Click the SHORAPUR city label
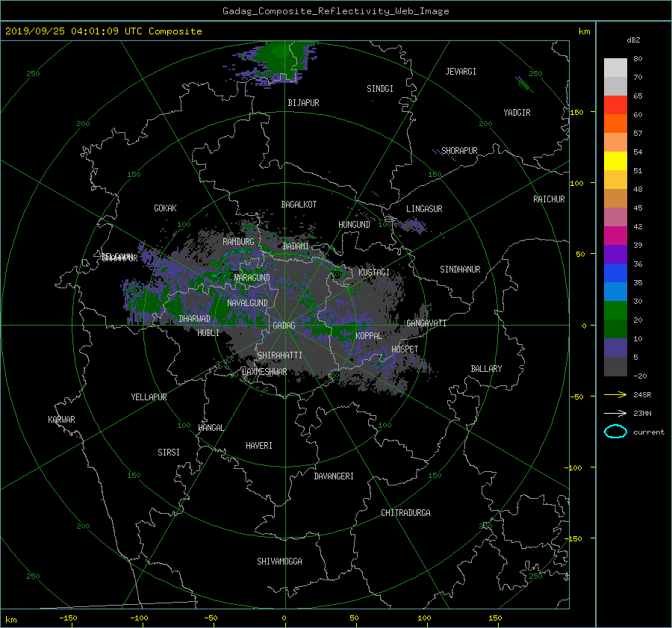The width and height of the screenshot is (672, 628). [x=459, y=151]
